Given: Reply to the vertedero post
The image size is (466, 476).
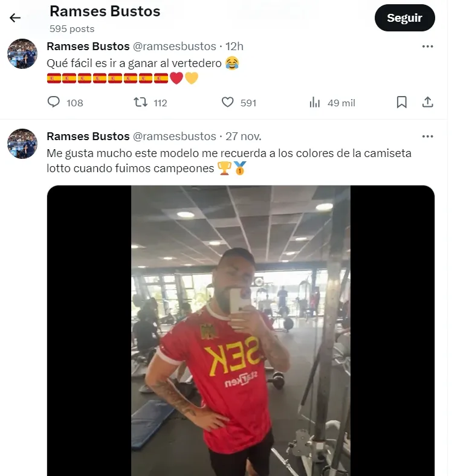Looking at the screenshot, I should (54, 103).
